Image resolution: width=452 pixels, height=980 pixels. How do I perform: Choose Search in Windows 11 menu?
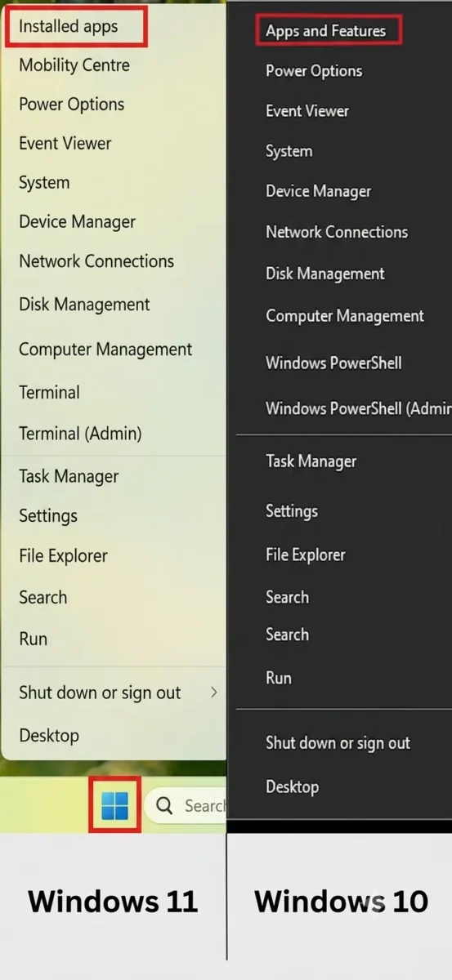coord(43,597)
